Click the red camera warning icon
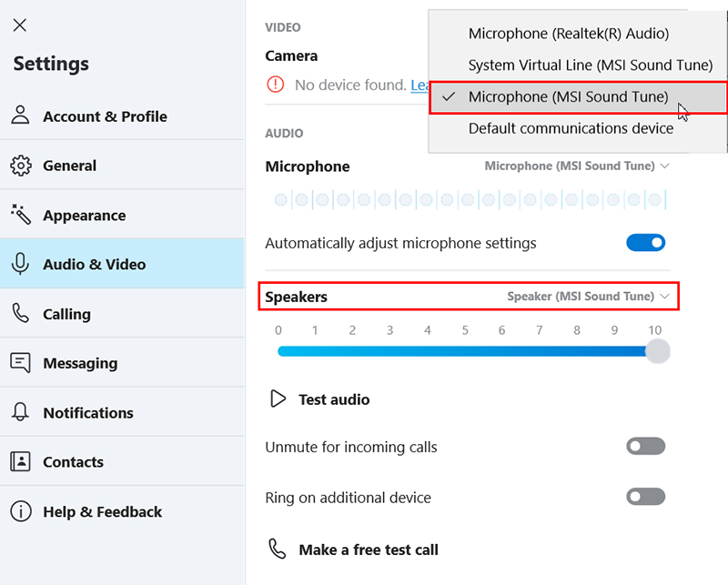This screenshot has height=585, width=728. point(276,85)
